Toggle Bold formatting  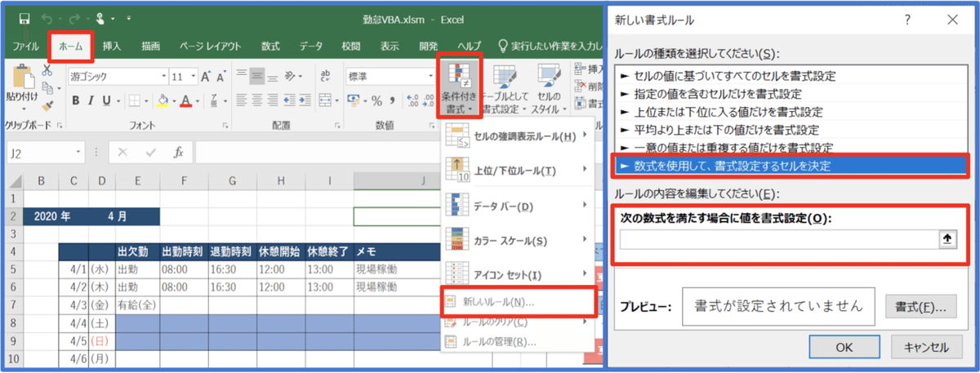point(75,101)
